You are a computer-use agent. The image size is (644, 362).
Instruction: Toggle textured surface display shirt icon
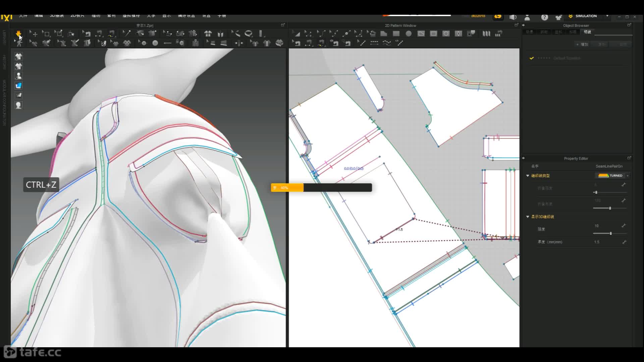18,66
